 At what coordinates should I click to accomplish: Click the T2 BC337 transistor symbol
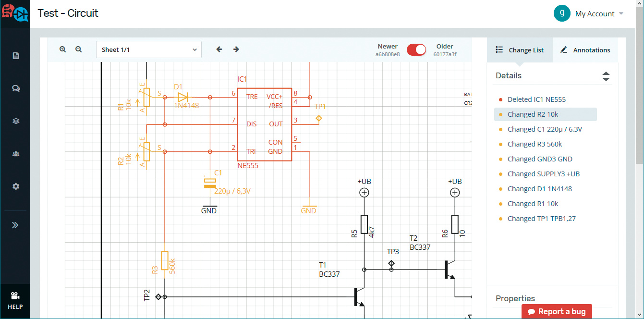pyautogui.click(x=450, y=270)
